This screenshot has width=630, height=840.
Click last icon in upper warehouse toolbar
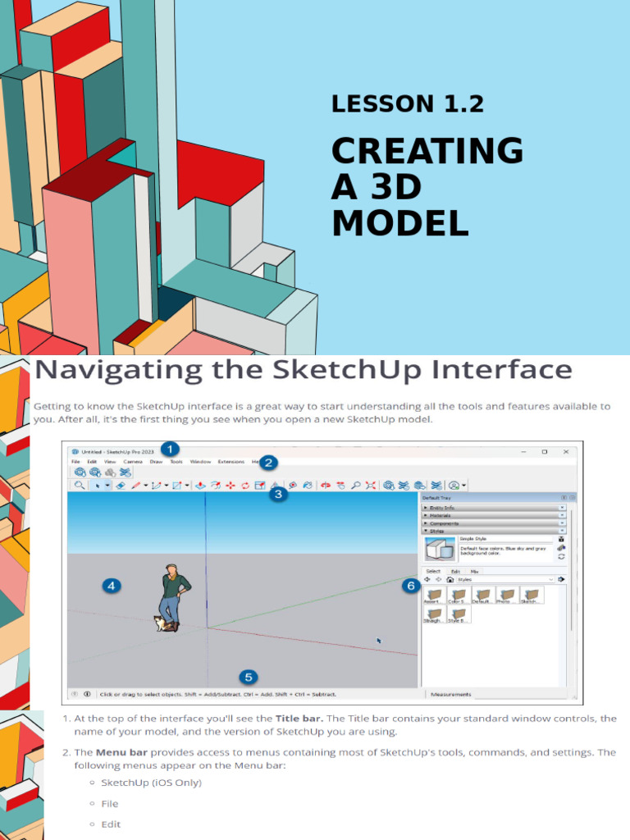tap(125, 472)
